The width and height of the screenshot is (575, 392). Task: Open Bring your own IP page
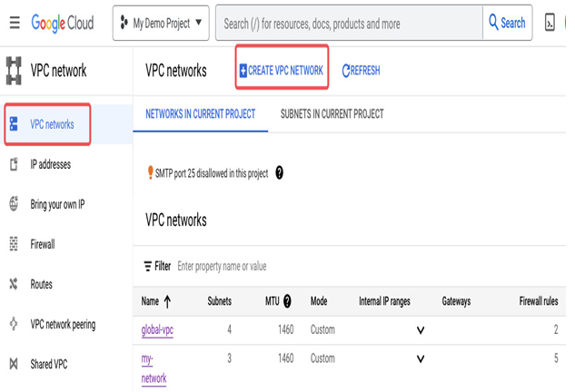pyautogui.click(x=57, y=204)
